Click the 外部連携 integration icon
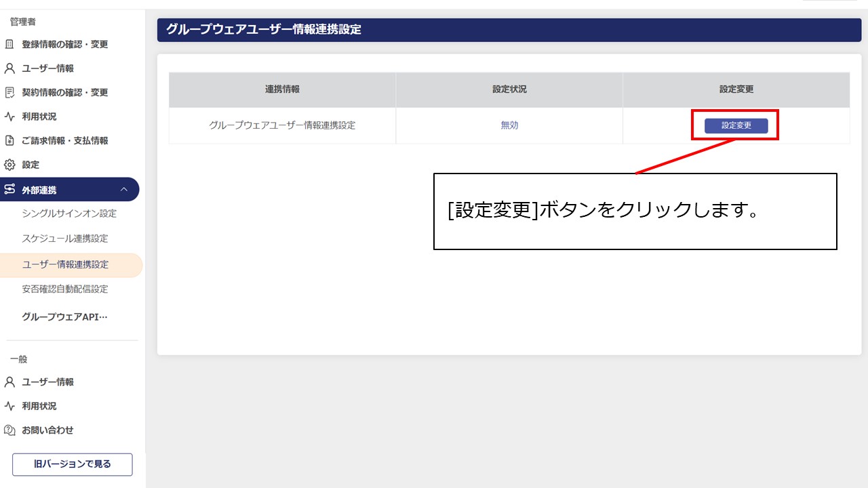Screen dimensions: 868x488 pyautogui.click(x=9, y=189)
